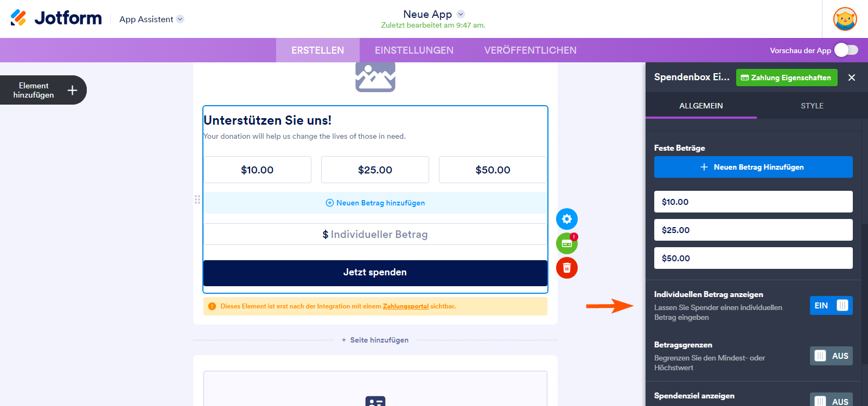The image size is (868, 406).
Task: Open the STYLE tab in panel
Action: [x=812, y=106]
